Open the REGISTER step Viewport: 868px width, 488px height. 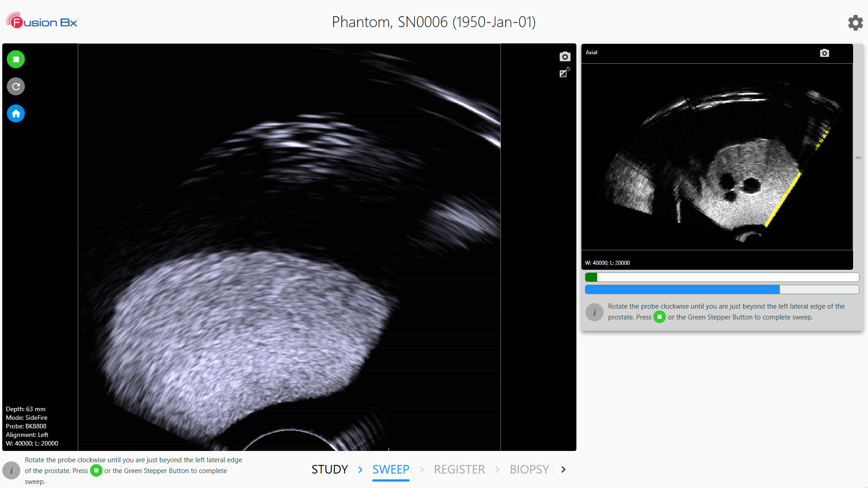(x=459, y=469)
